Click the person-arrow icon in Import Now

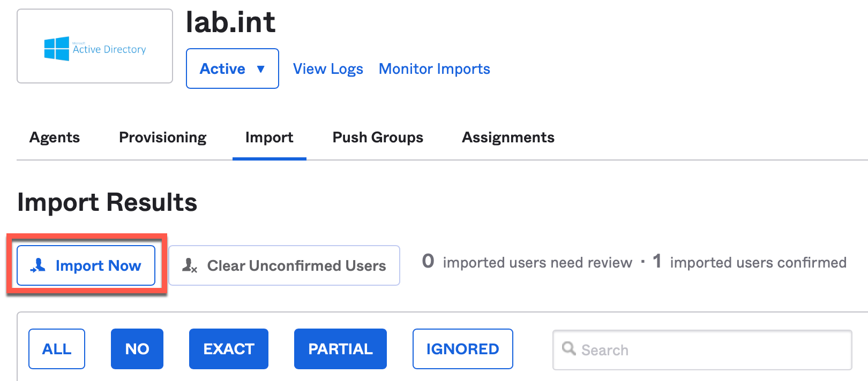tap(38, 265)
